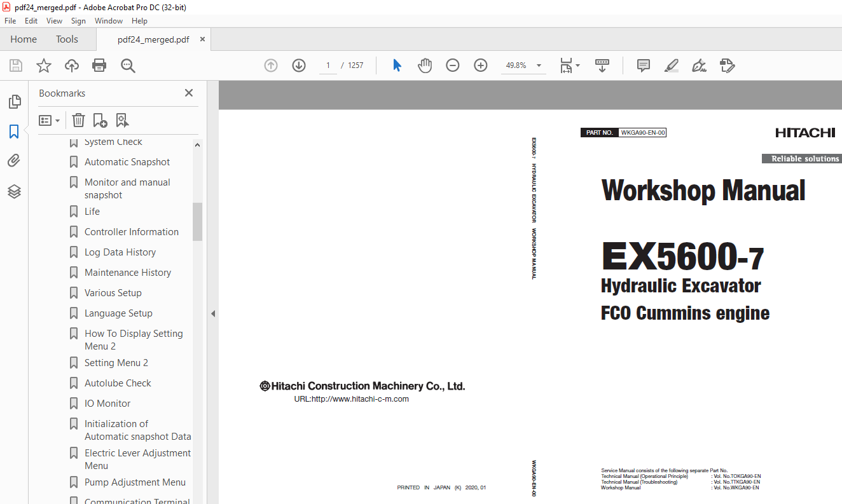Viewport: 842px width, 504px height.
Task: Jump to Log Data History bookmark
Action: 120,252
